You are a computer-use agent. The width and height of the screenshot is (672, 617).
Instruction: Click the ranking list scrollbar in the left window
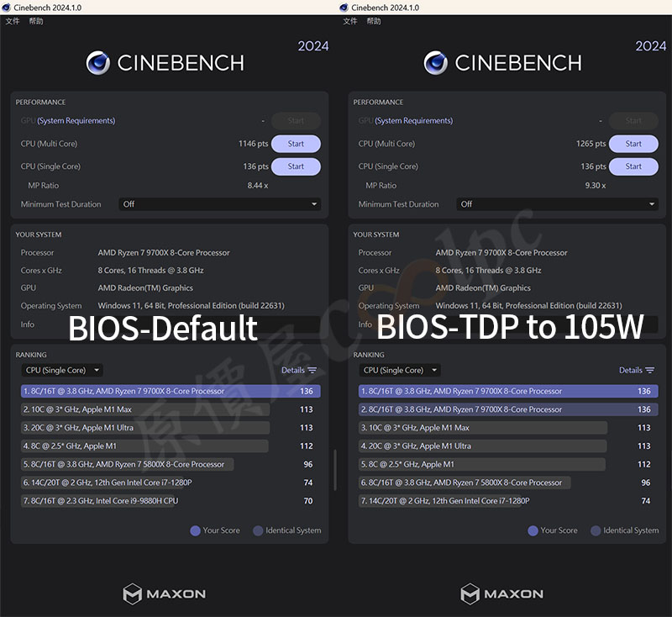(x=335, y=470)
